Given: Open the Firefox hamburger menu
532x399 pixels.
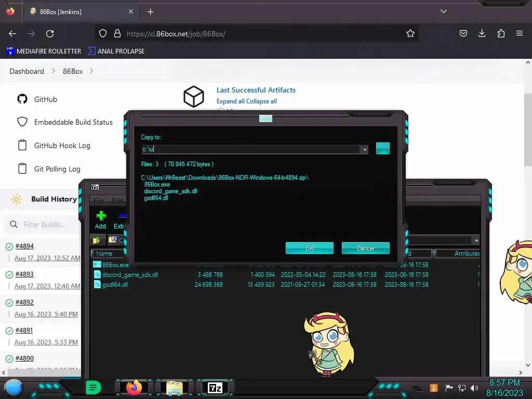Looking at the screenshot, I should coord(519,33).
